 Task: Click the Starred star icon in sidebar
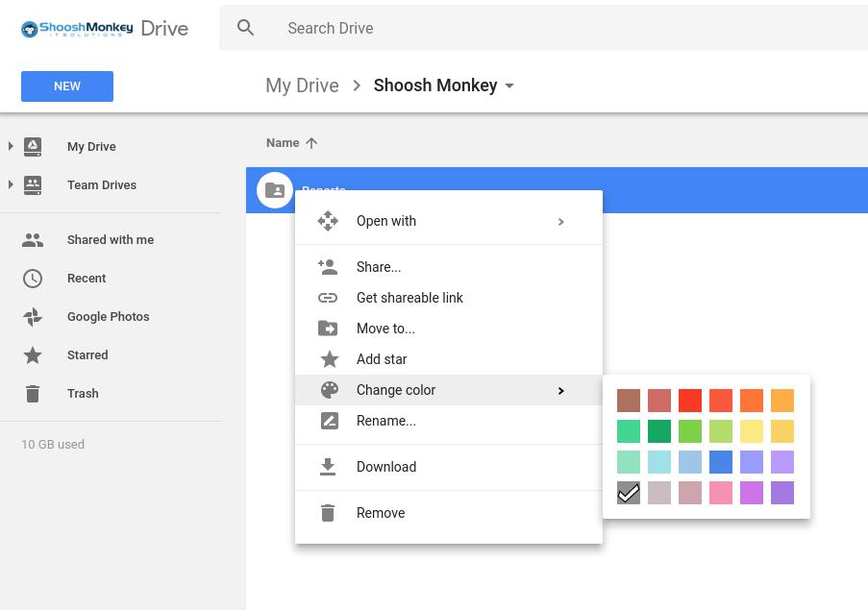[x=33, y=355]
